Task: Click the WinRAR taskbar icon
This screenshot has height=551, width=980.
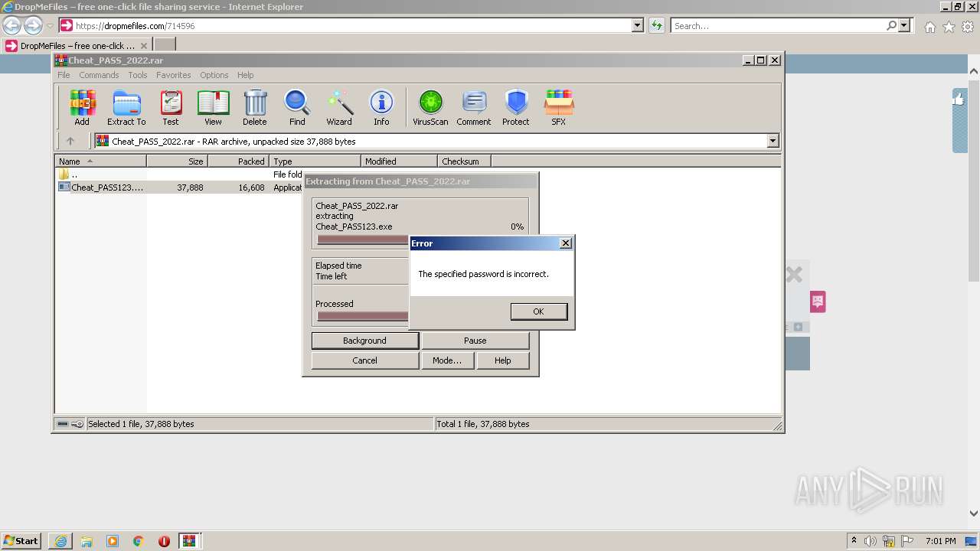Action: coord(189,541)
